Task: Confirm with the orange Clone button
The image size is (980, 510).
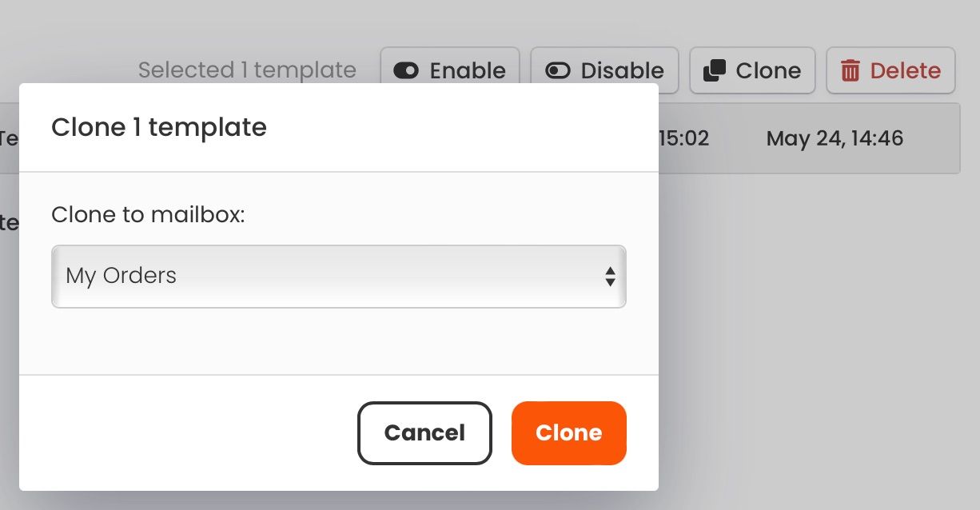Action: [x=568, y=432]
